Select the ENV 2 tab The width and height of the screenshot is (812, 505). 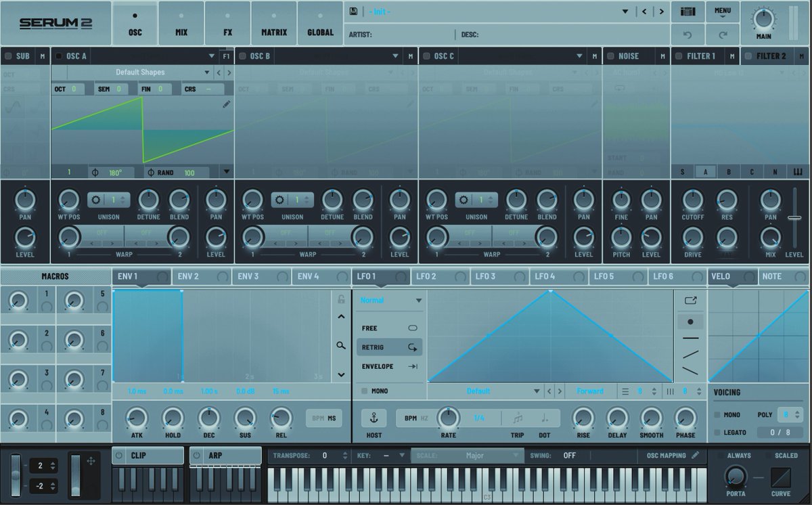[x=201, y=276]
